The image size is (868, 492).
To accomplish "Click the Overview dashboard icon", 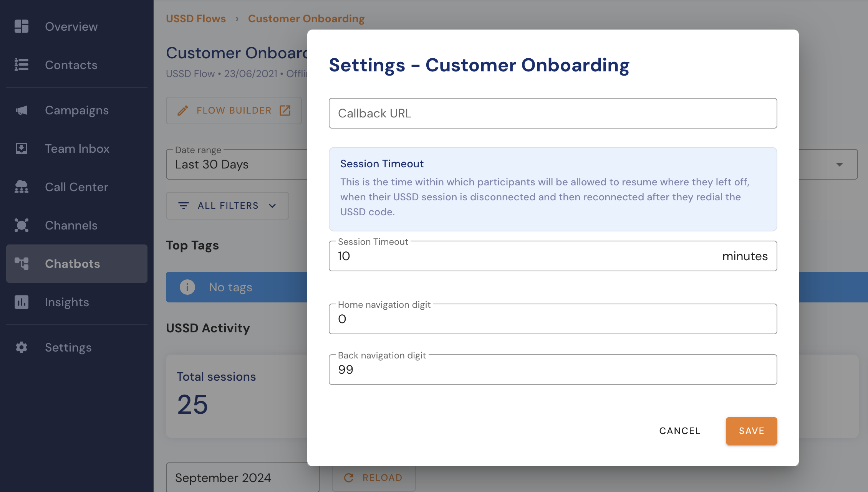I will click(22, 26).
